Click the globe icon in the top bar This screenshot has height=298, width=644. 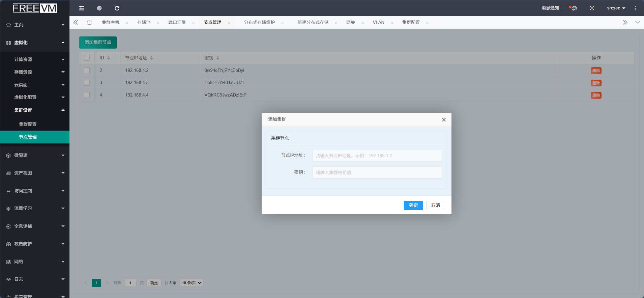pyautogui.click(x=99, y=8)
